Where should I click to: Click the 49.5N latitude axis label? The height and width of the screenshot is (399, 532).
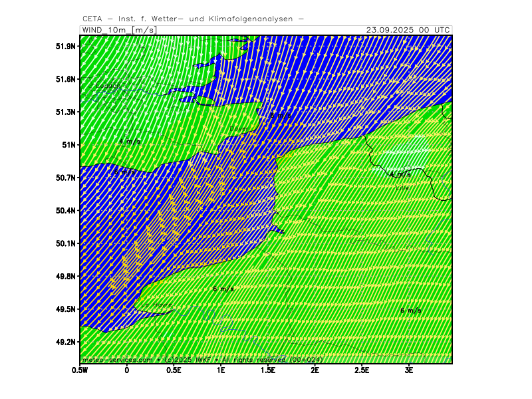pyautogui.click(x=65, y=310)
